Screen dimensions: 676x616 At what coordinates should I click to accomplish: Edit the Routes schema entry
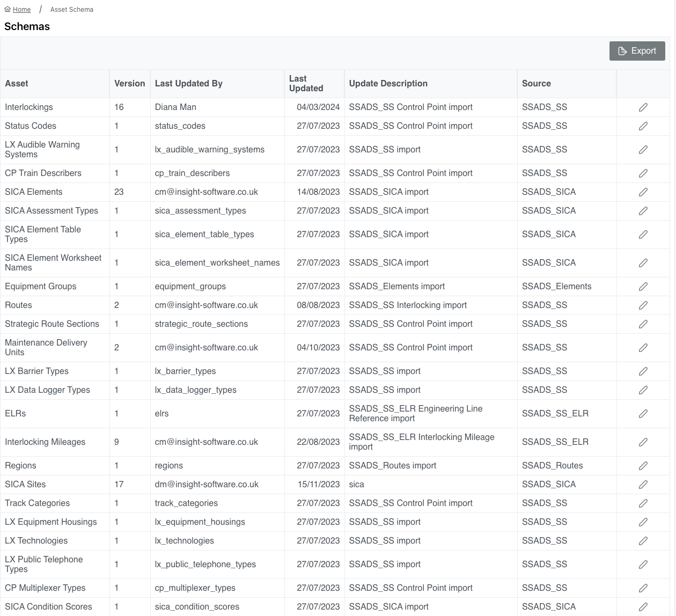[x=643, y=305]
